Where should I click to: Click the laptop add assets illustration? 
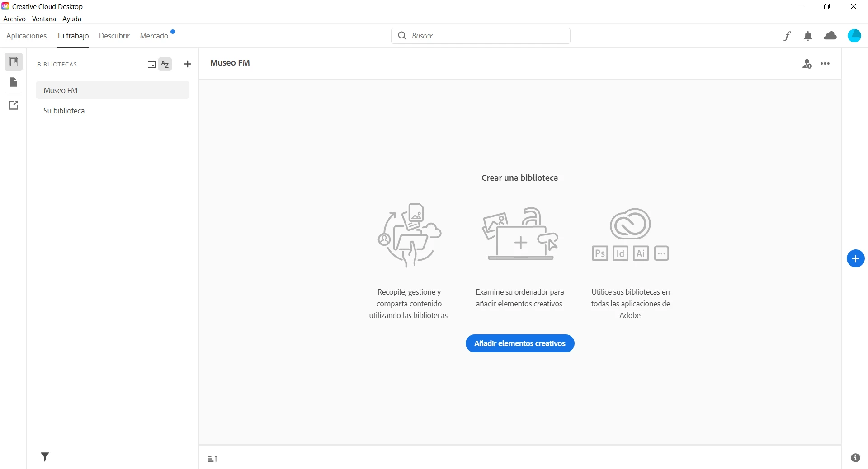[x=520, y=234]
